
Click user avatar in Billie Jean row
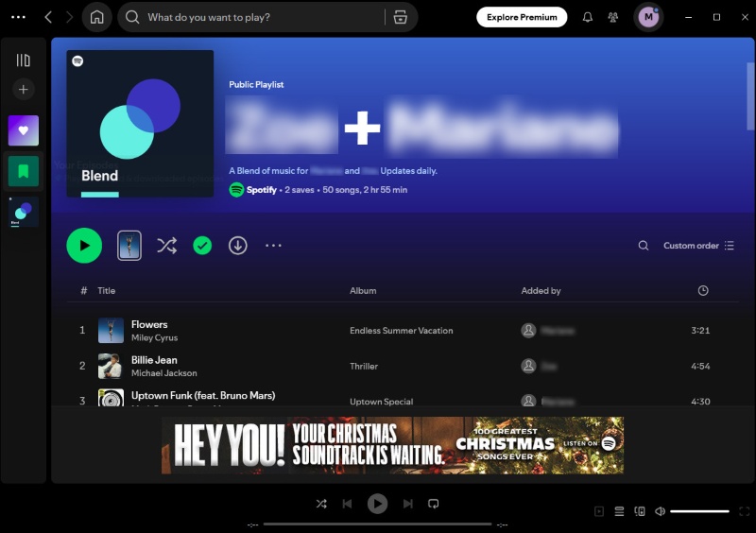pos(528,366)
